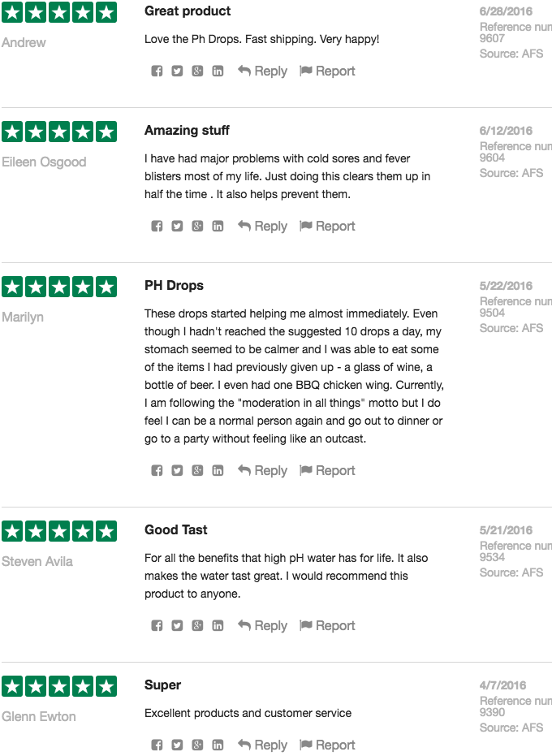The height and width of the screenshot is (756, 552).
Task: Share Marilyn's PH Drops review on Facebook
Action: click(157, 471)
